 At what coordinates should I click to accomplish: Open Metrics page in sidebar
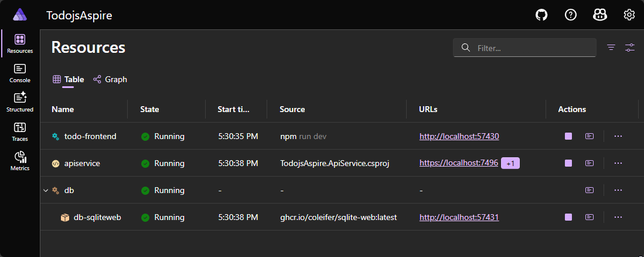click(20, 161)
